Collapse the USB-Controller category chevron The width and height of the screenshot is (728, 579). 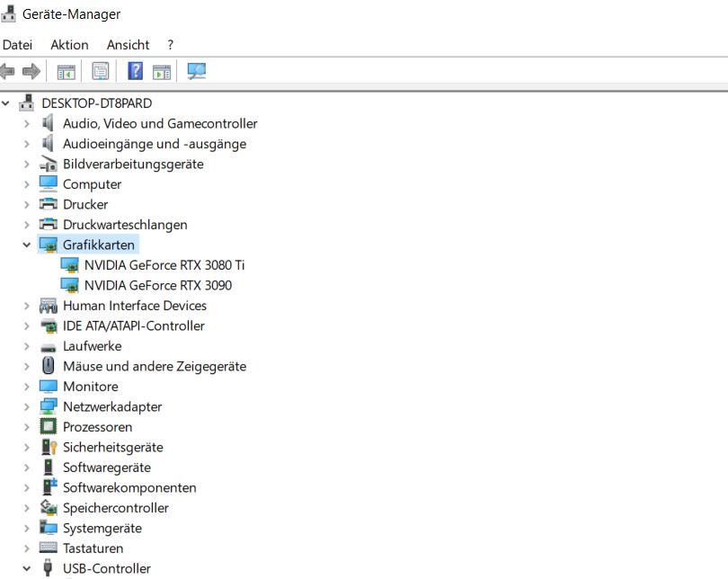(x=27, y=568)
